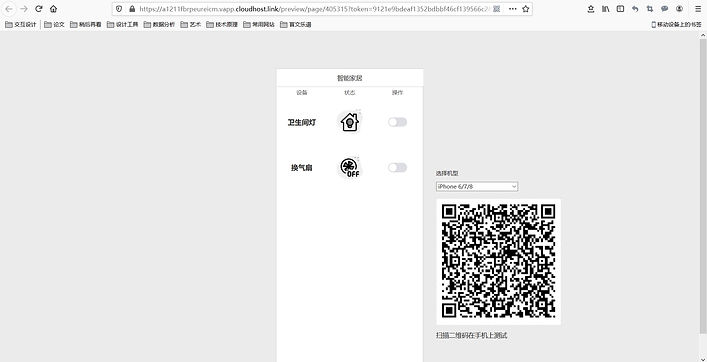Open 移动设备上的书签 mobile bookmarks
The height and width of the screenshot is (362, 707).
point(676,25)
